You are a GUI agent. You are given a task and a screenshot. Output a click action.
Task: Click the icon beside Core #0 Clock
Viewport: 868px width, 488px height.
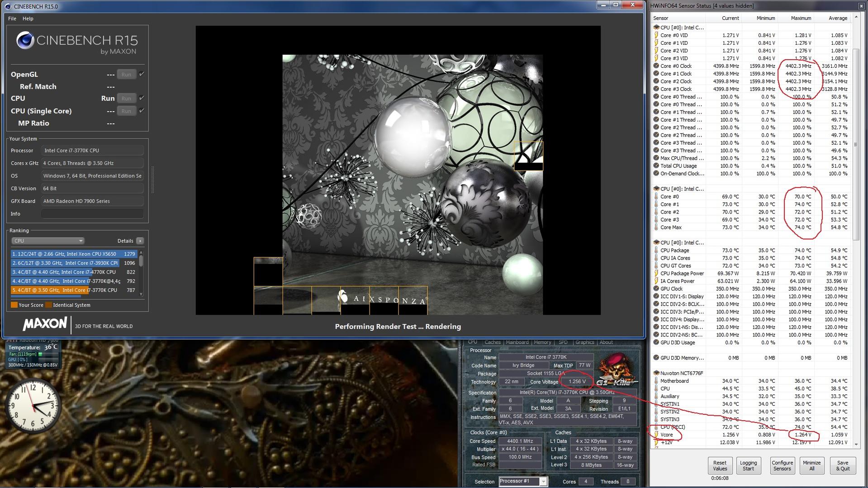(x=656, y=66)
